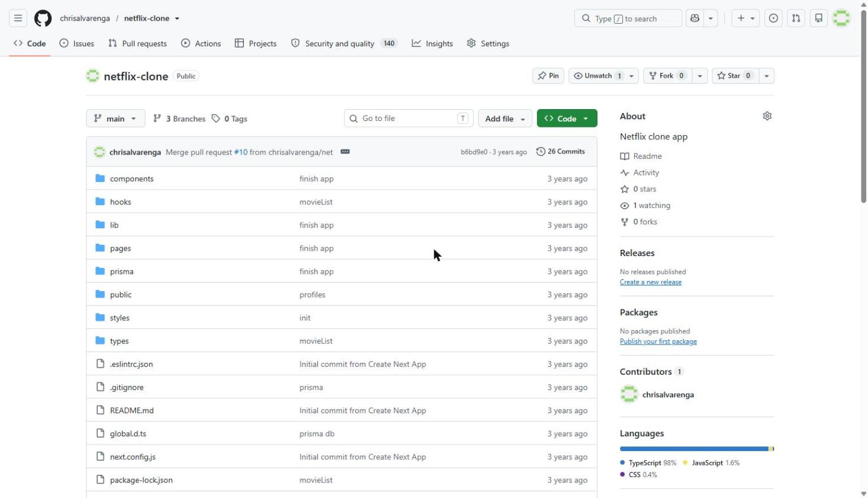This screenshot has height=498, width=868.
Task: Open pull request #10 link
Action: [x=241, y=152]
